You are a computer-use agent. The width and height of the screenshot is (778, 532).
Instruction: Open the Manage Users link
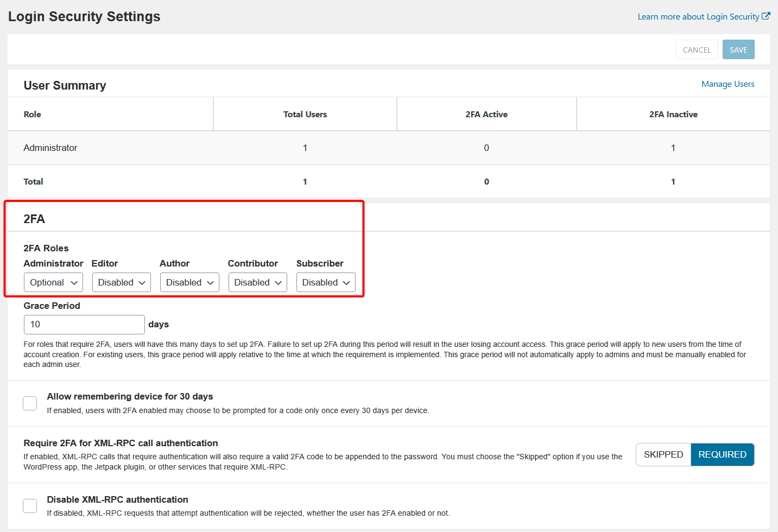coord(728,84)
